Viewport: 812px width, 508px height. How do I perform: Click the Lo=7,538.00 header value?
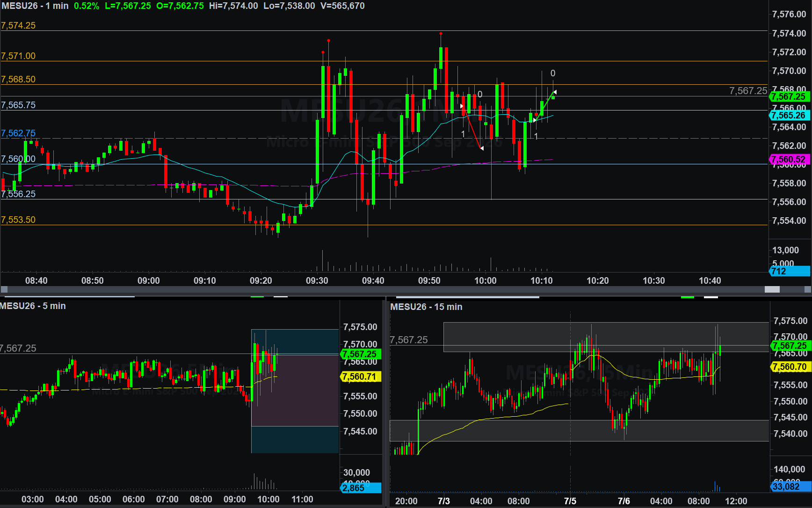pos(289,6)
